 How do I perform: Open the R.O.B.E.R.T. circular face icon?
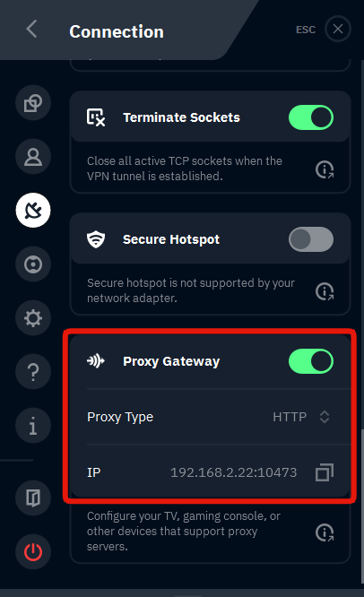coord(33,264)
